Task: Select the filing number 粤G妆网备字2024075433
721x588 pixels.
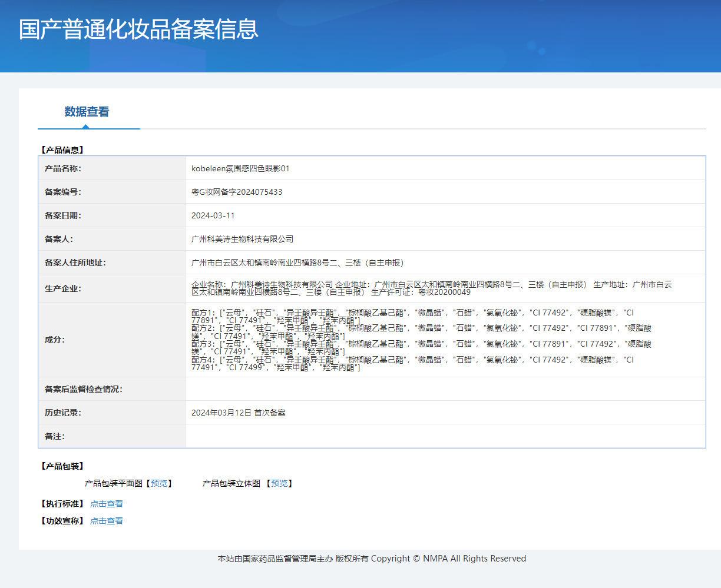Action: pyautogui.click(x=237, y=192)
